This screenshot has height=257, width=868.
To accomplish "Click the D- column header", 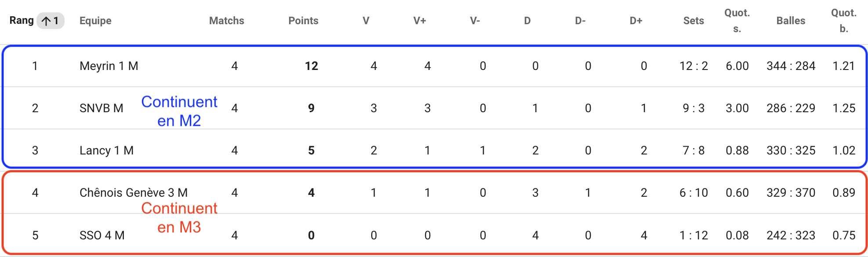I will point(580,21).
